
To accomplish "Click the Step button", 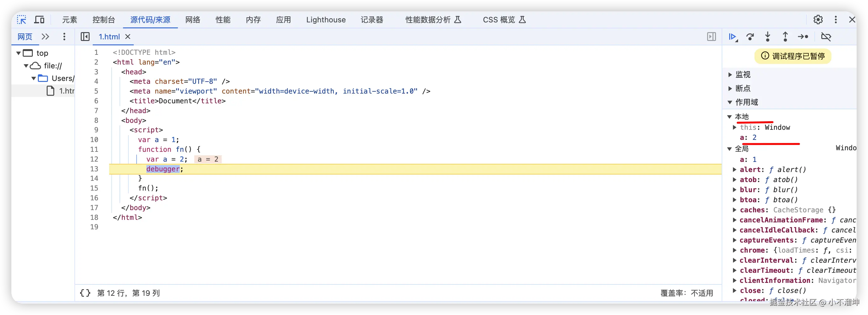I will [803, 36].
